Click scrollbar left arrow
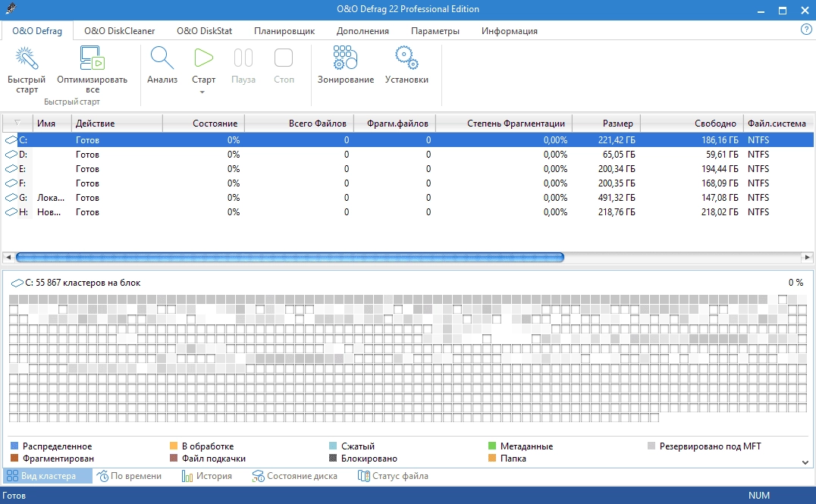816x504 pixels. (8, 257)
